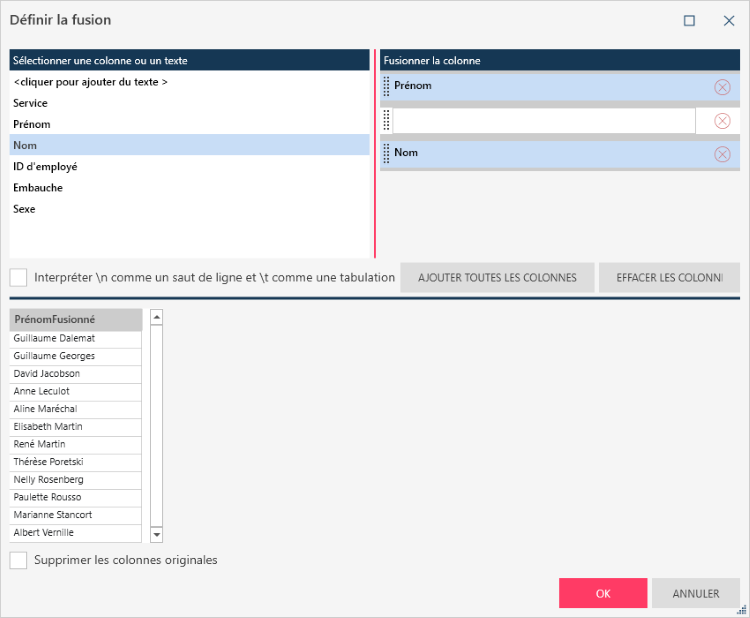Click the Nom row drag handle

387,153
